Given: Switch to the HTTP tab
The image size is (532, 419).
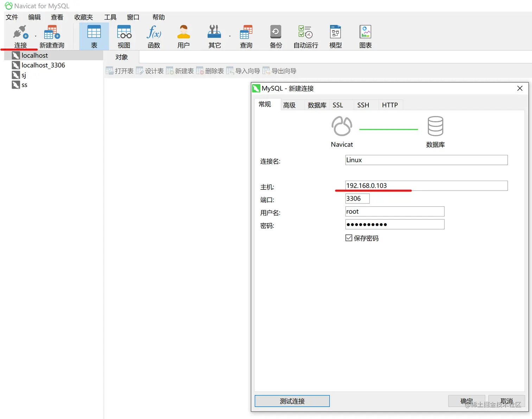Looking at the screenshot, I should pyautogui.click(x=390, y=105).
